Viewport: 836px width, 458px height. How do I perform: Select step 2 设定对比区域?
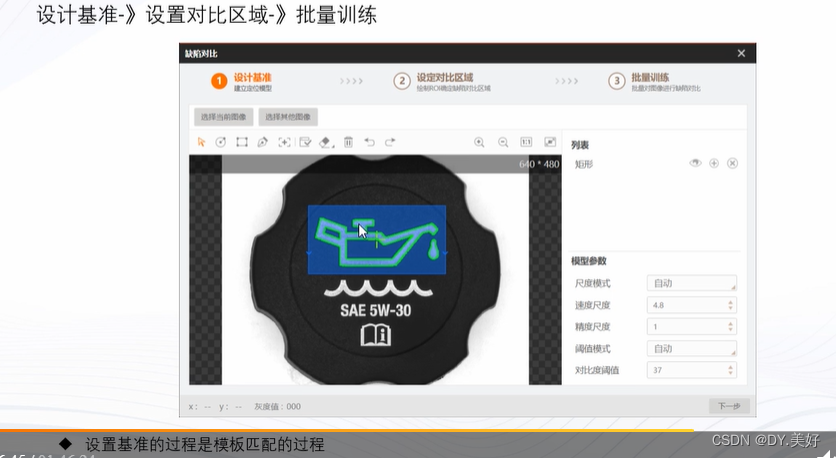tap(442, 81)
